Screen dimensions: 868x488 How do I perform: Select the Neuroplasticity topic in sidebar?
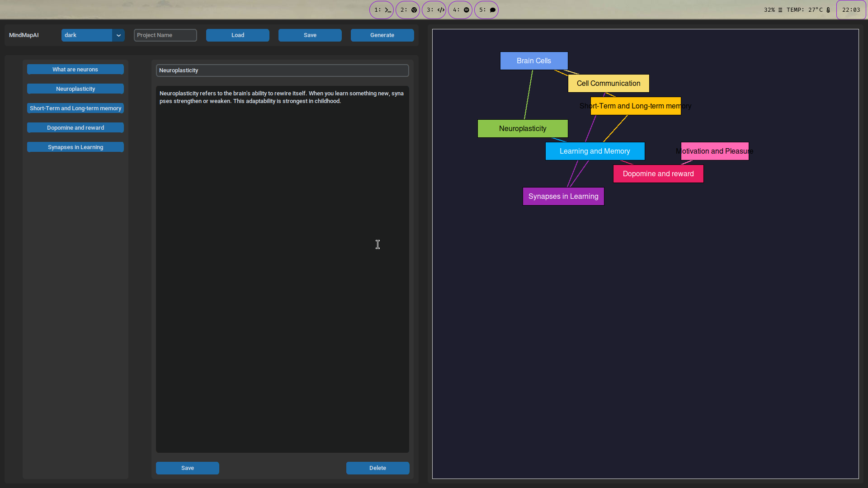[75, 89]
